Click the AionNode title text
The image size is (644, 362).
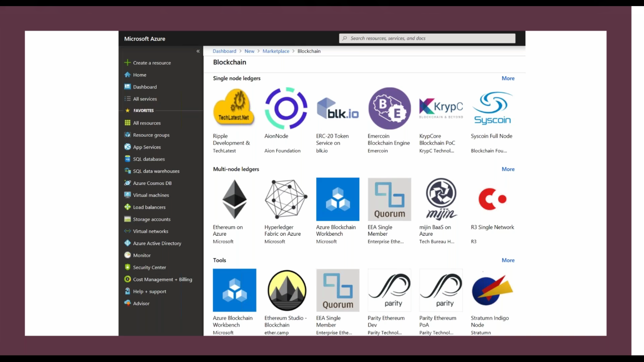276,136
